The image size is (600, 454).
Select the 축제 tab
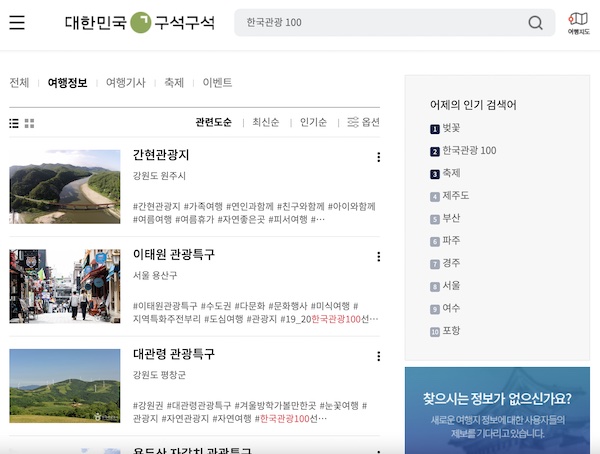[x=174, y=82]
